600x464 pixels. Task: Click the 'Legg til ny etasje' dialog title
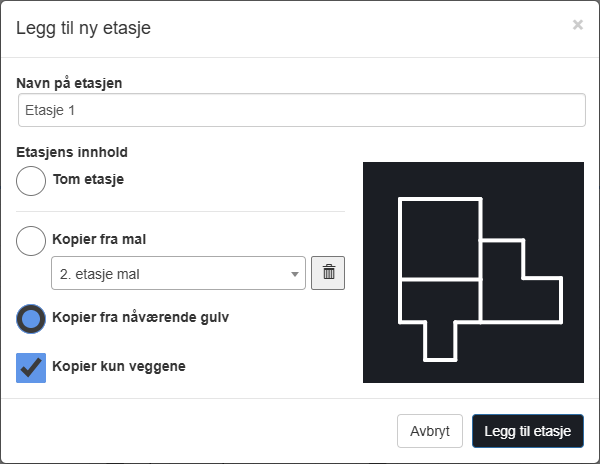pyautogui.click(x=84, y=27)
